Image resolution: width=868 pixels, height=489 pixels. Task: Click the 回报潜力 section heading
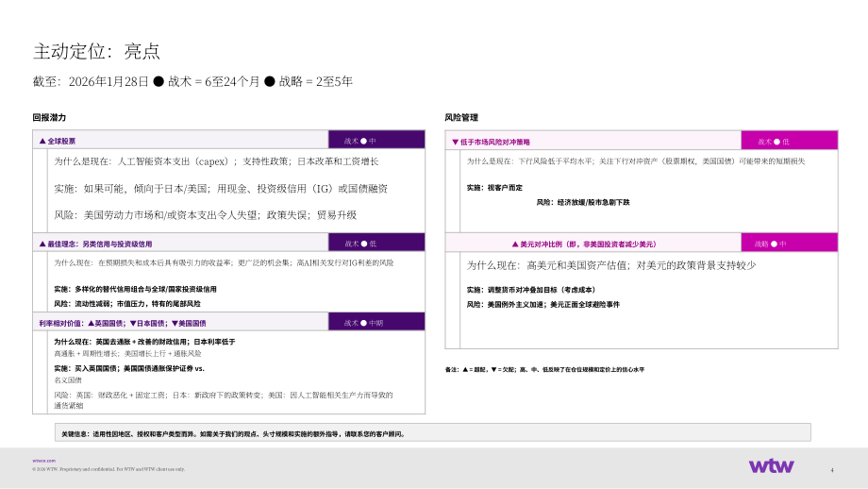[49, 117]
